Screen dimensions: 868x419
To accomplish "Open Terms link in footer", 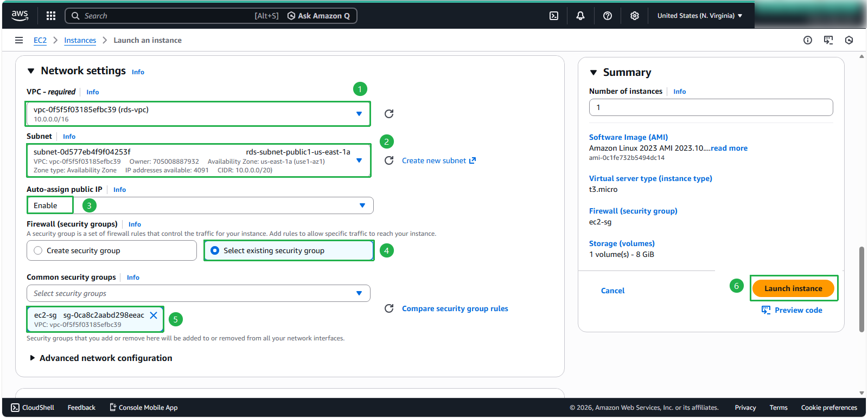I will (x=778, y=408).
